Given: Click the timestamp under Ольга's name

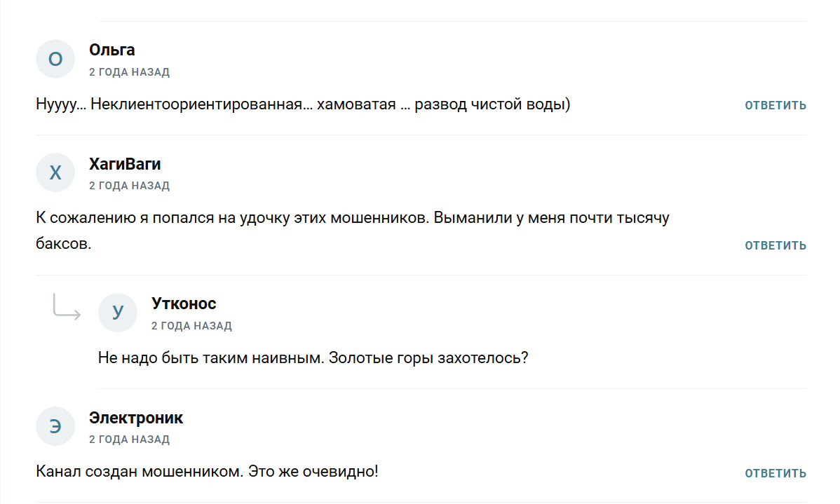Looking at the screenshot, I should click(x=129, y=72).
